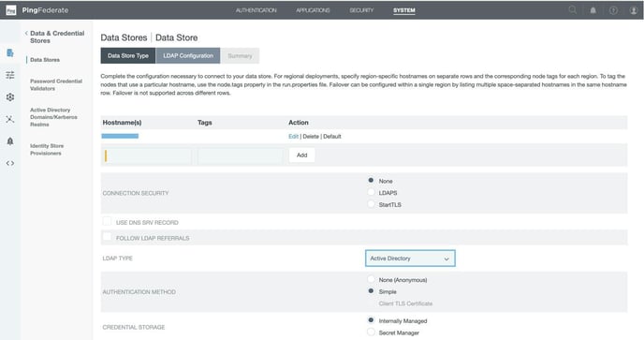644x340 pixels.
Task: Open the help question mark icon
Action: (x=613, y=10)
